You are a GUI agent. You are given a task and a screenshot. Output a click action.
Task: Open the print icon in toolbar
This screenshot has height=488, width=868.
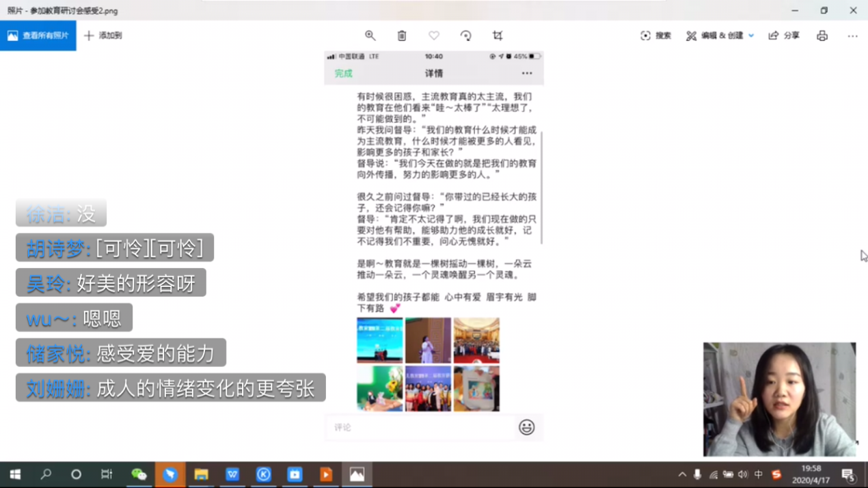pyautogui.click(x=822, y=36)
